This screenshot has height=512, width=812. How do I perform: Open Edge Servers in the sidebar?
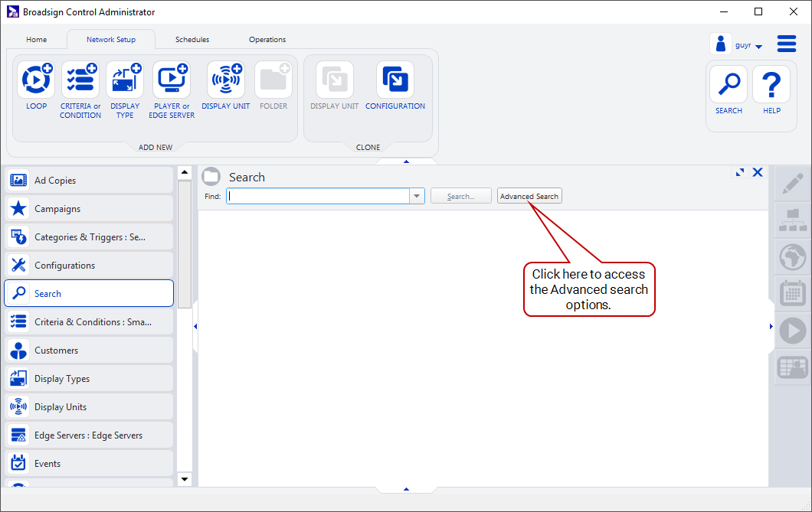pyautogui.click(x=89, y=435)
